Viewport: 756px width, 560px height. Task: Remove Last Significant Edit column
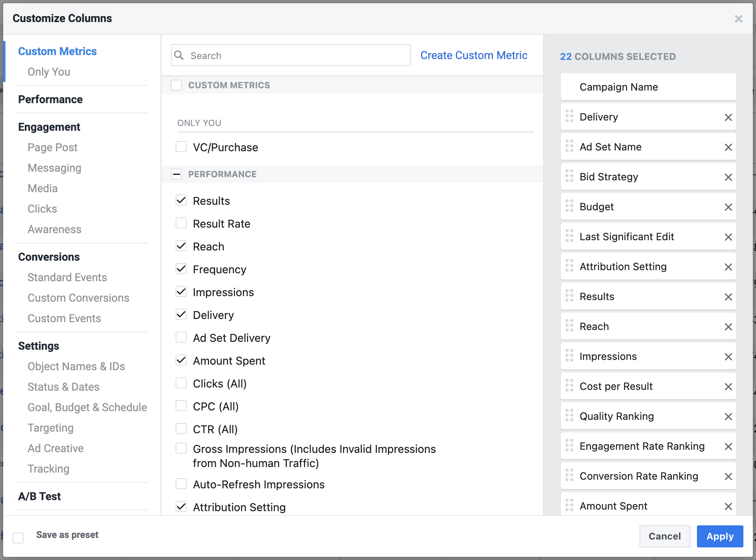(728, 237)
